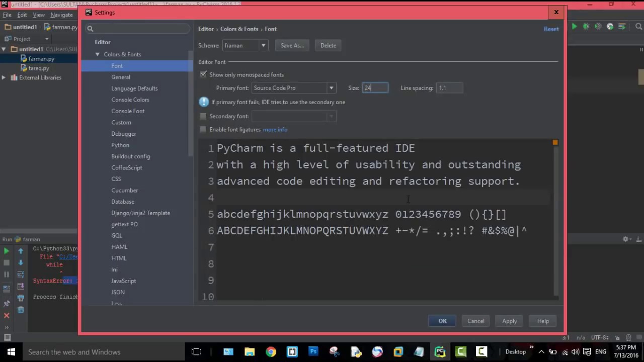Click the Run button in main toolbar
This screenshot has width=644, height=362.
(x=574, y=27)
